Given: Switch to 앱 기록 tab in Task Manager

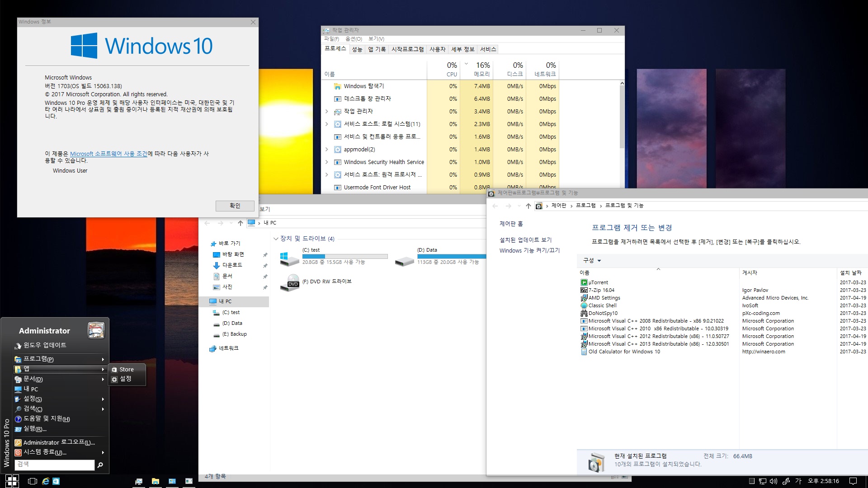Looking at the screenshot, I should (x=377, y=49).
